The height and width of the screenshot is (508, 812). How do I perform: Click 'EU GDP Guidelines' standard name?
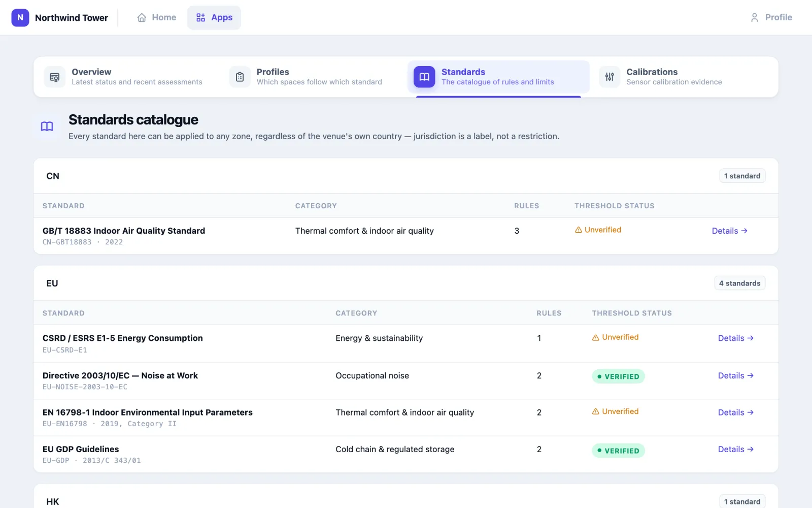click(81, 450)
